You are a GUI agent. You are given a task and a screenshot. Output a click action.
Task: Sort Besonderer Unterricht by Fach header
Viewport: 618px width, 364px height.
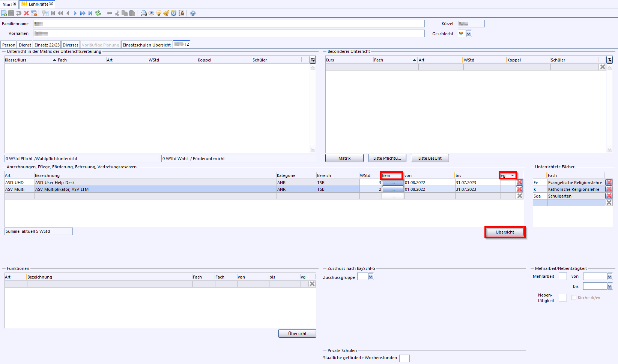click(x=395, y=60)
